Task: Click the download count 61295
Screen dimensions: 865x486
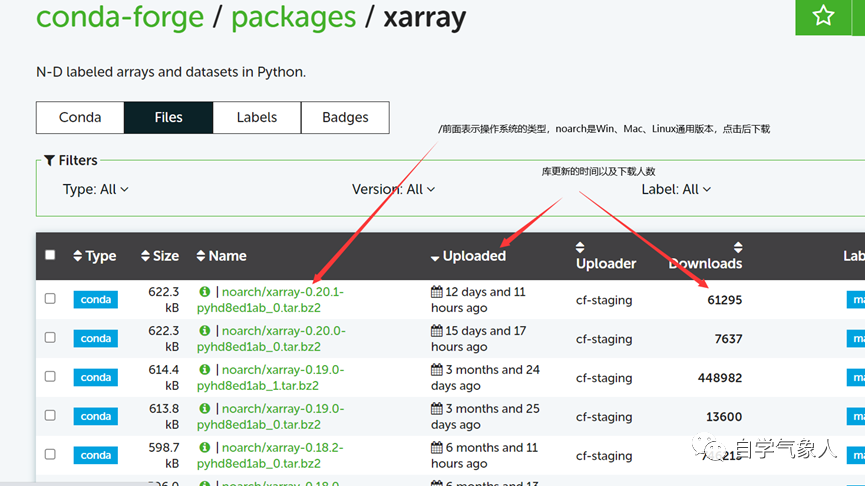Action: (x=724, y=300)
